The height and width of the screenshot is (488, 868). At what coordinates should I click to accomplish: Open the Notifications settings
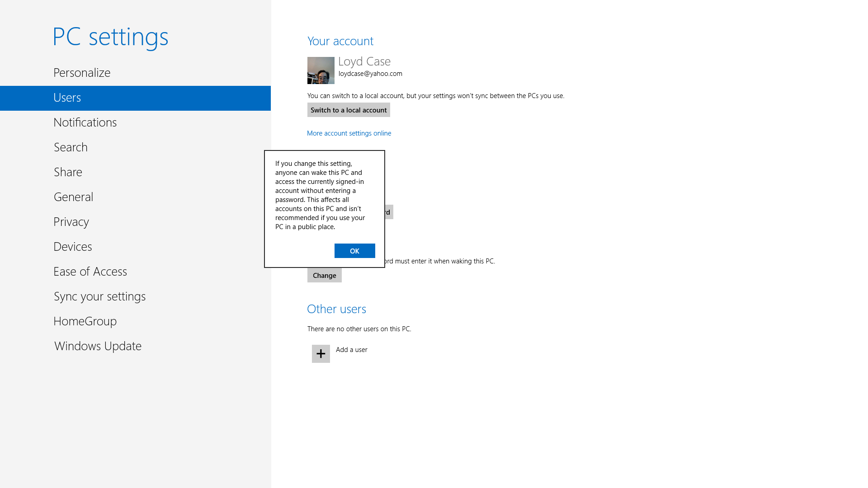(x=85, y=122)
